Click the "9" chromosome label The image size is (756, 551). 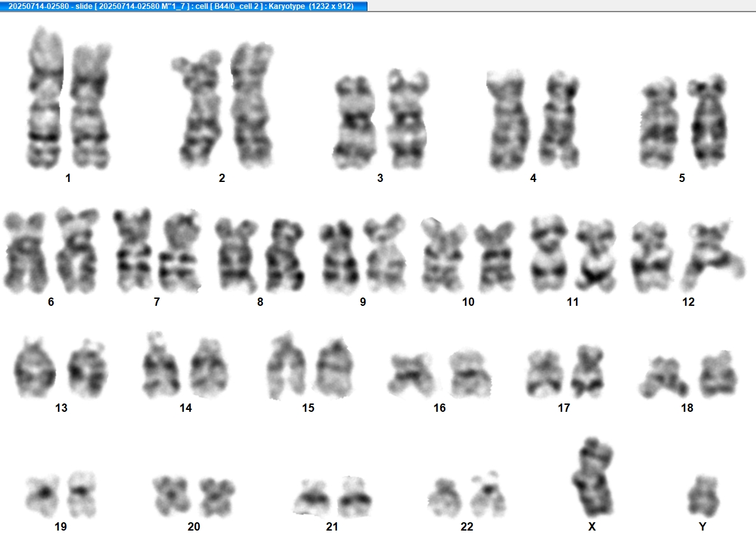[x=362, y=302]
